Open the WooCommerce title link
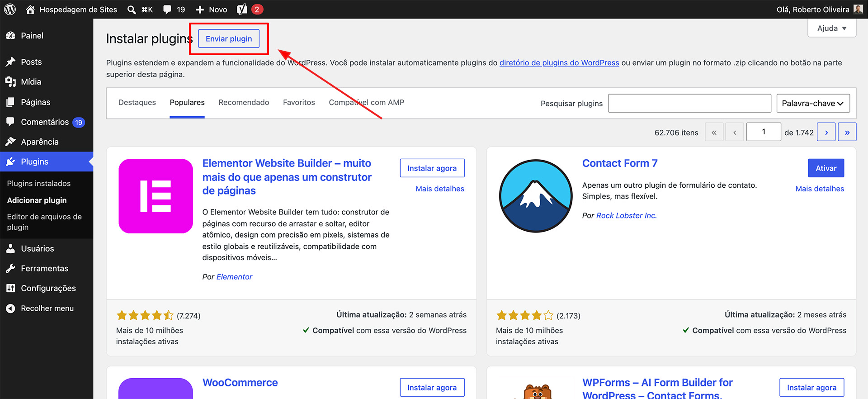Screen dimensions: 868x399 [x=240, y=383]
